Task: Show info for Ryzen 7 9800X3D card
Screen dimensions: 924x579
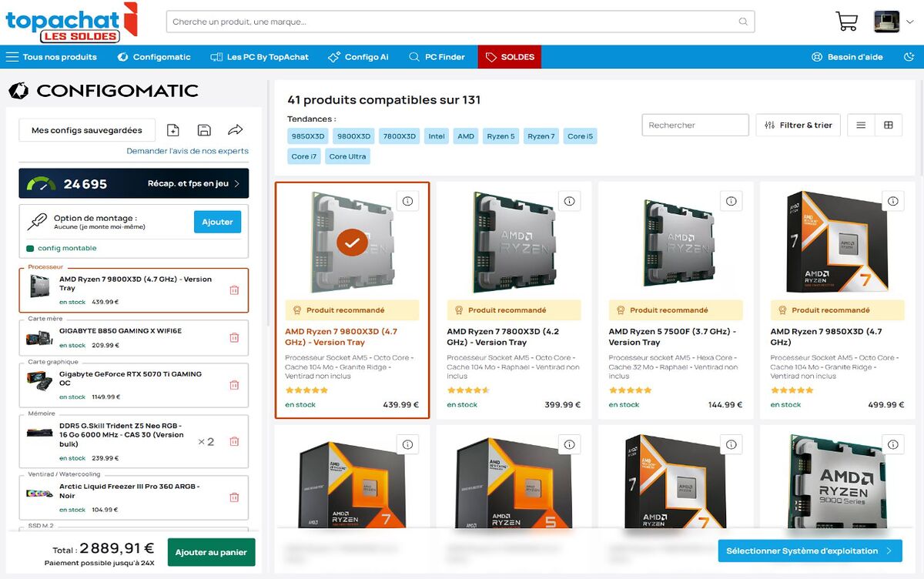Action: point(408,201)
